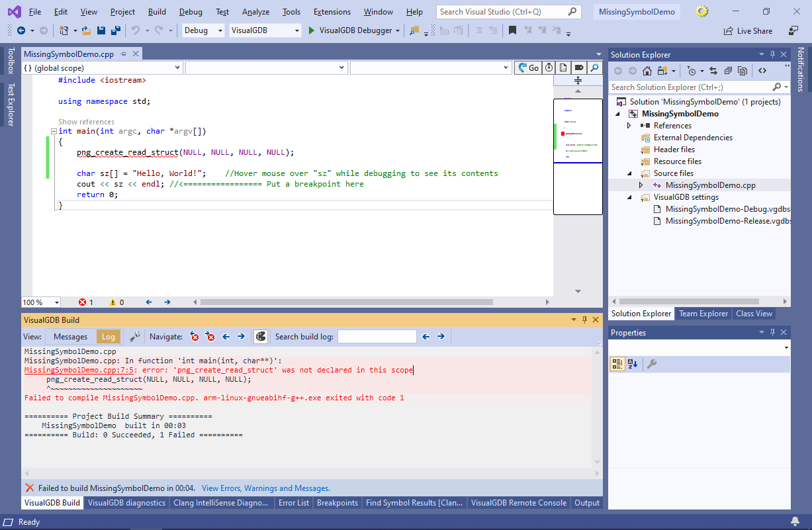Open the VisualGDB Remote Console tab
This screenshot has height=530, width=812.
[x=519, y=503]
